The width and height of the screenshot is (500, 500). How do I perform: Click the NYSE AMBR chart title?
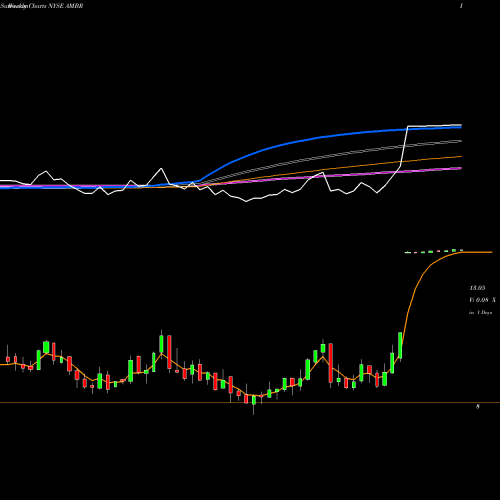pyautogui.click(x=42, y=6)
